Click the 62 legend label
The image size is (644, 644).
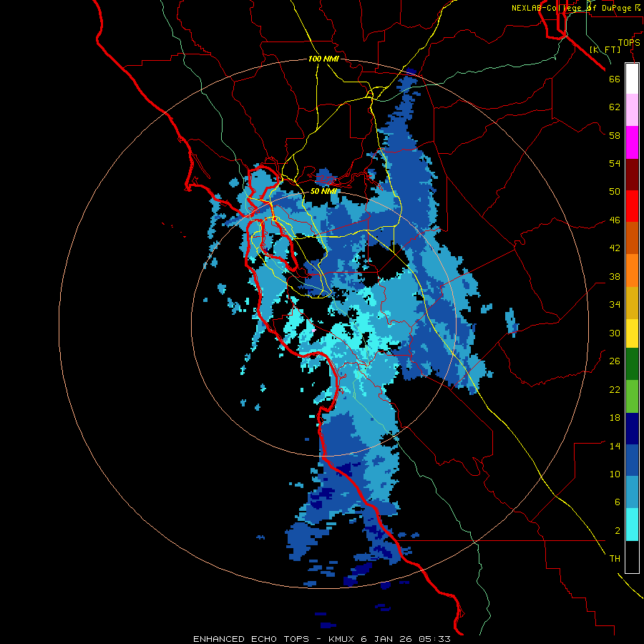(x=615, y=107)
